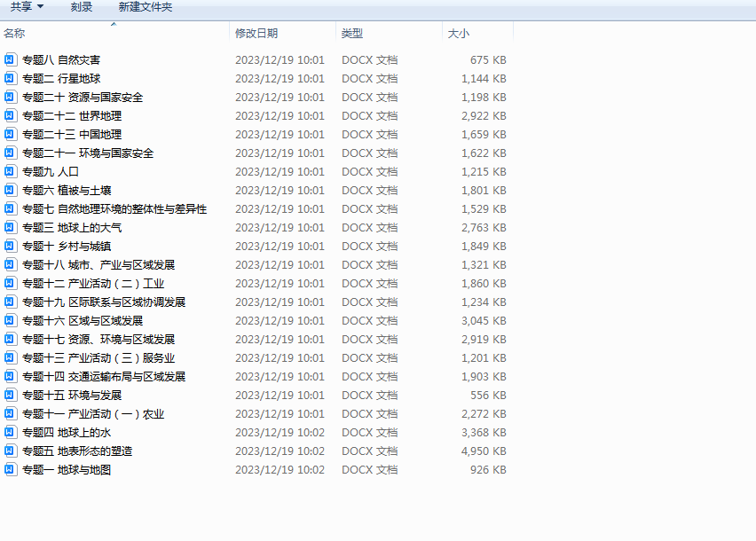This screenshot has width=756, height=541.
Task: Click the docx icon for 专题七 自然地理环境的整体性与差异性
Action: point(10,208)
